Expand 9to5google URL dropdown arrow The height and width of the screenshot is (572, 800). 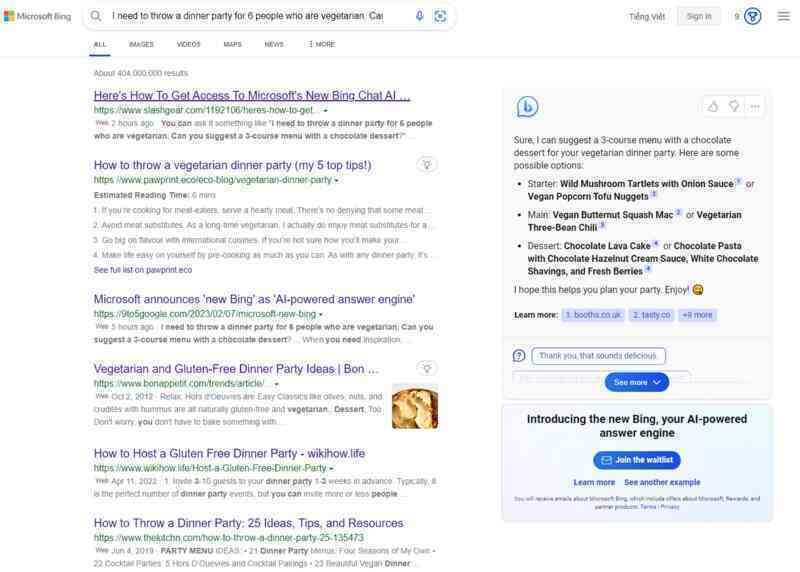320,315
